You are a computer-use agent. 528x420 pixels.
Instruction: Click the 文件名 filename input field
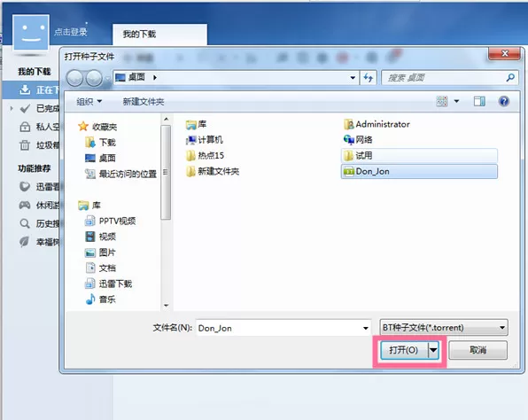[278, 328]
